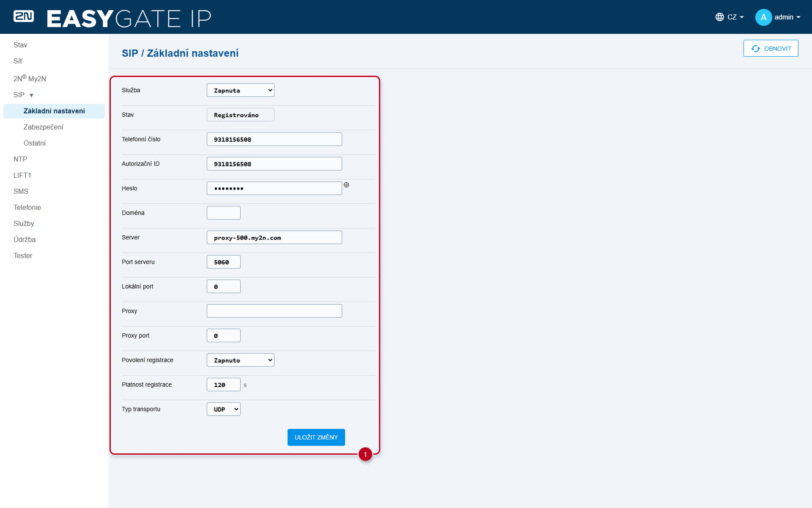Focus the Port serveru field
812x508 pixels.
[223, 262]
